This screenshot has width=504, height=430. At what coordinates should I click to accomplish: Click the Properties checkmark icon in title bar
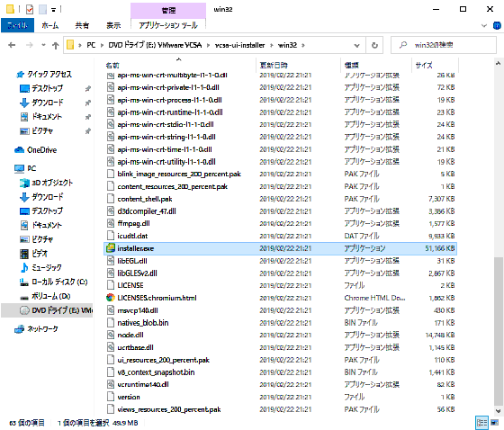(x=30, y=9)
